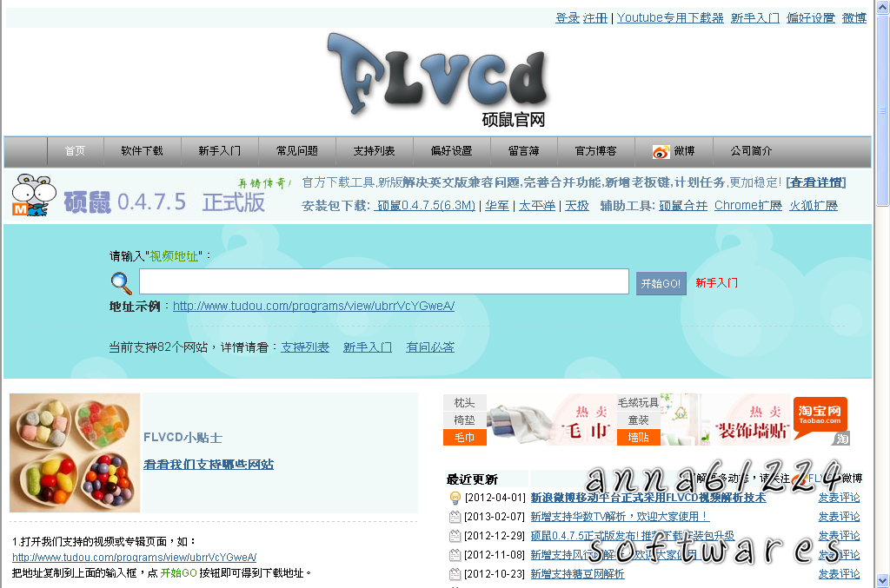Click the video address input field

tap(383, 281)
